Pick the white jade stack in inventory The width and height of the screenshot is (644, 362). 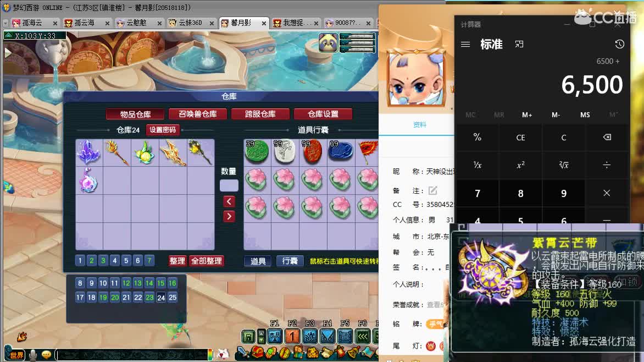285,151
